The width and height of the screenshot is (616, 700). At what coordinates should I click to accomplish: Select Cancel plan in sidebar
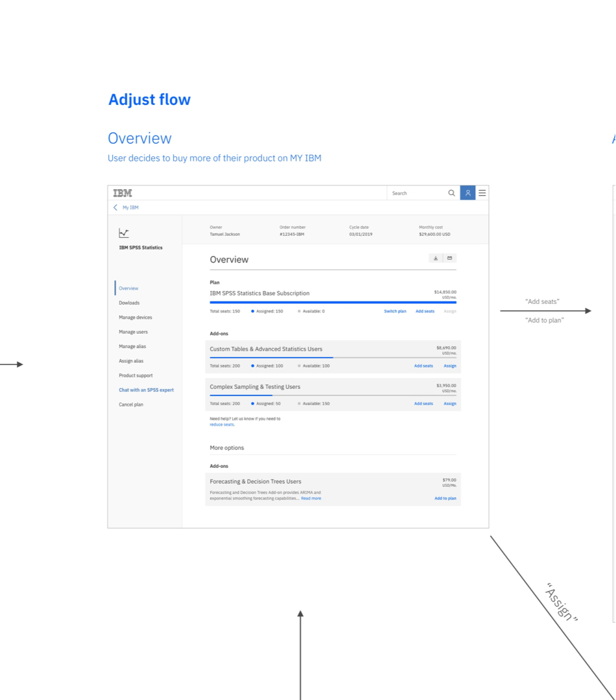tap(131, 404)
